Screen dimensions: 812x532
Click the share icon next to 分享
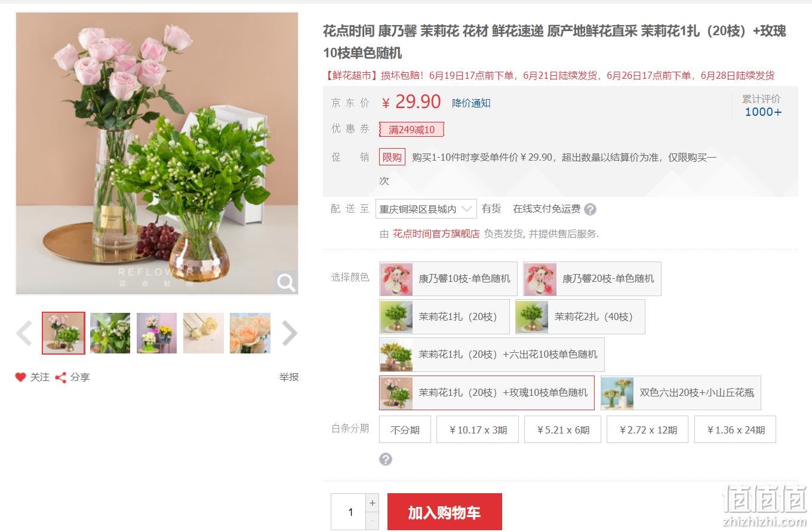point(60,377)
